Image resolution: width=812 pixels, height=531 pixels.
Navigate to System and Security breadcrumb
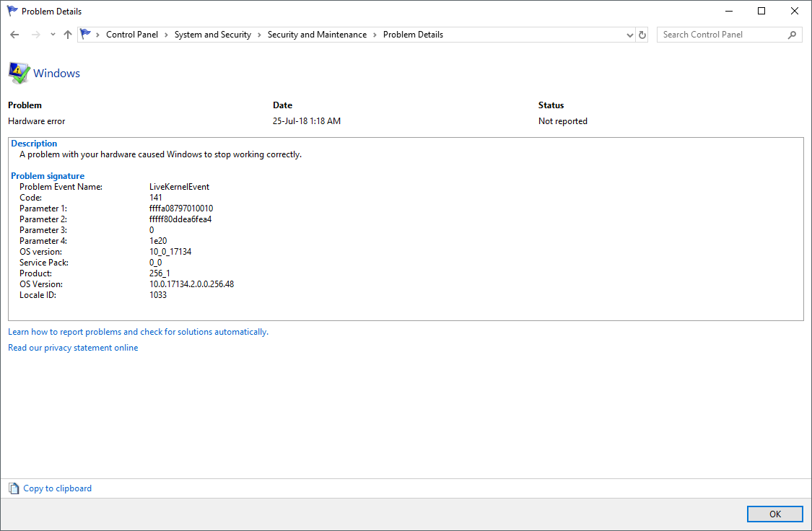click(x=213, y=35)
